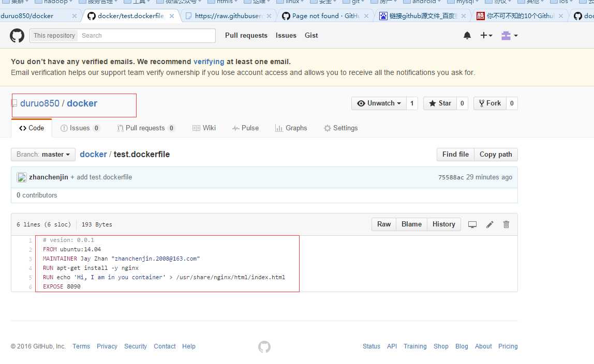594x364 pixels.
Task: Open Status footer link
Action: [x=372, y=346]
